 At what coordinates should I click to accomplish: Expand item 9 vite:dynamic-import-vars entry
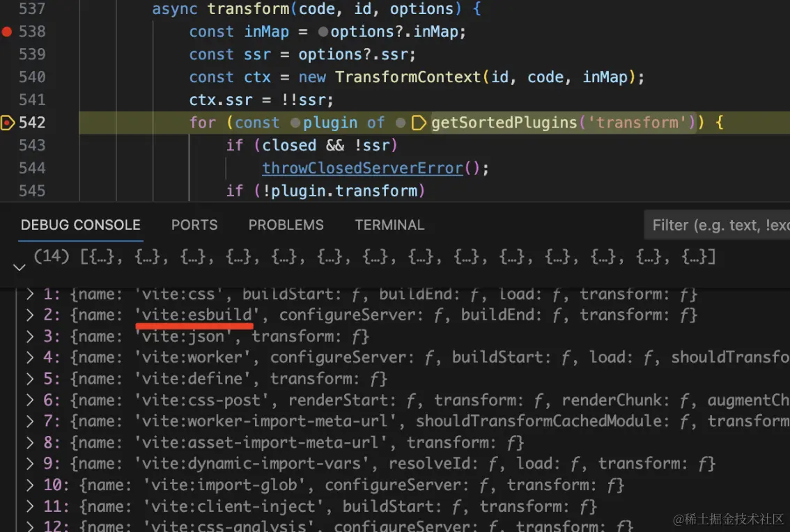click(30, 464)
